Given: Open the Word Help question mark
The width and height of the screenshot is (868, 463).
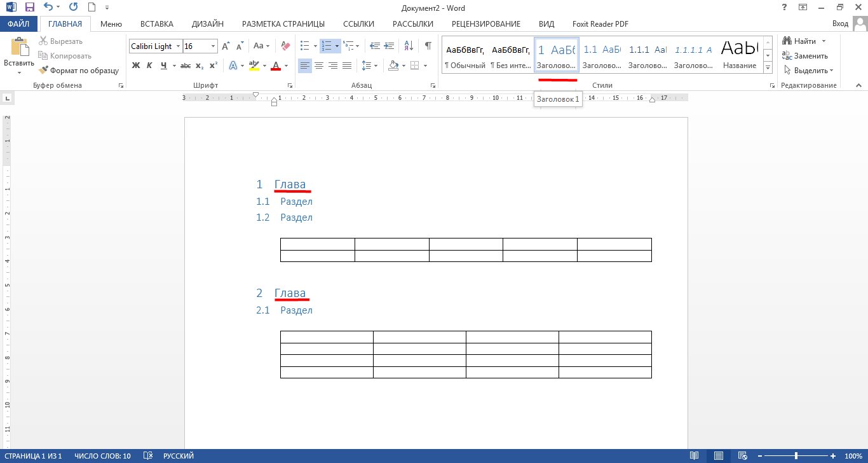Looking at the screenshot, I should click(x=784, y=8).
